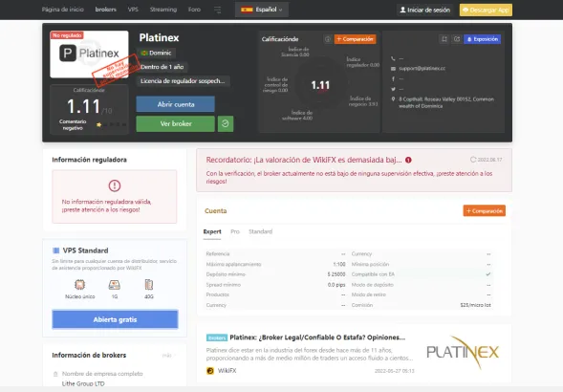Viewport: 563px width, 392px height.
Task: Open the brokers menu item
Action: tap(105, 10)
